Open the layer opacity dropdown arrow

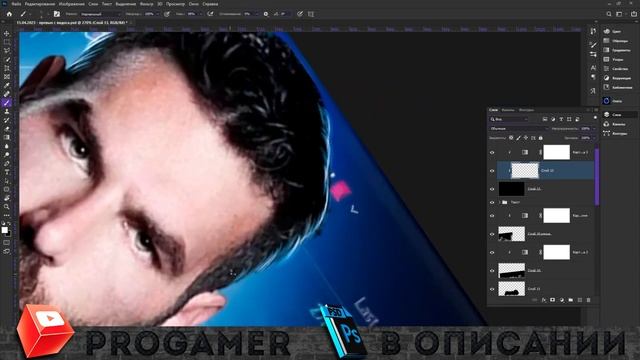[593, 129]
